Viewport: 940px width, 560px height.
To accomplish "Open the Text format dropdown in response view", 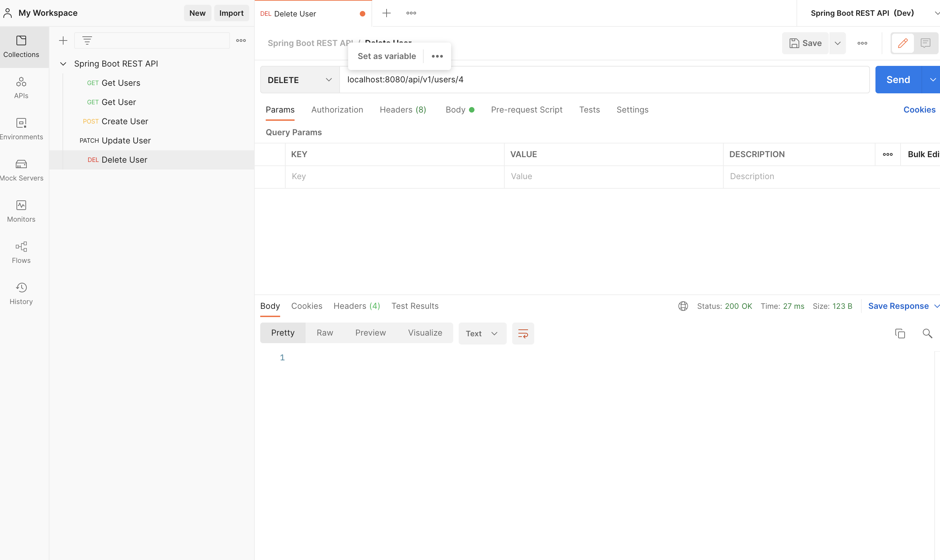I will [x=482, y=334].
